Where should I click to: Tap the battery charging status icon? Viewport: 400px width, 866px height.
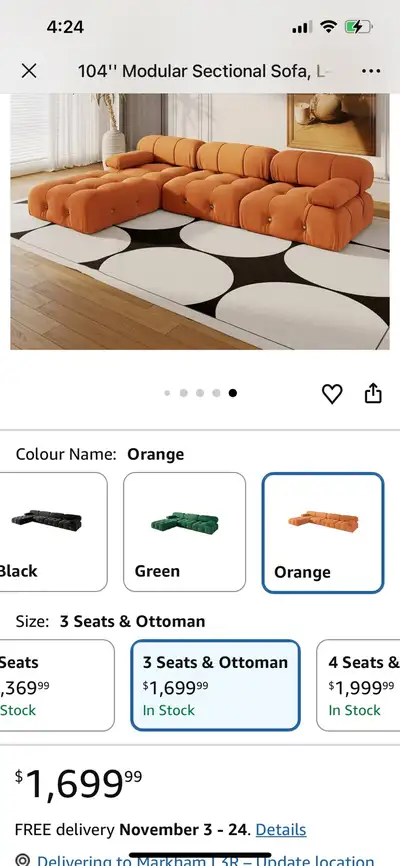pyautogui.click(x=359, y=27)
